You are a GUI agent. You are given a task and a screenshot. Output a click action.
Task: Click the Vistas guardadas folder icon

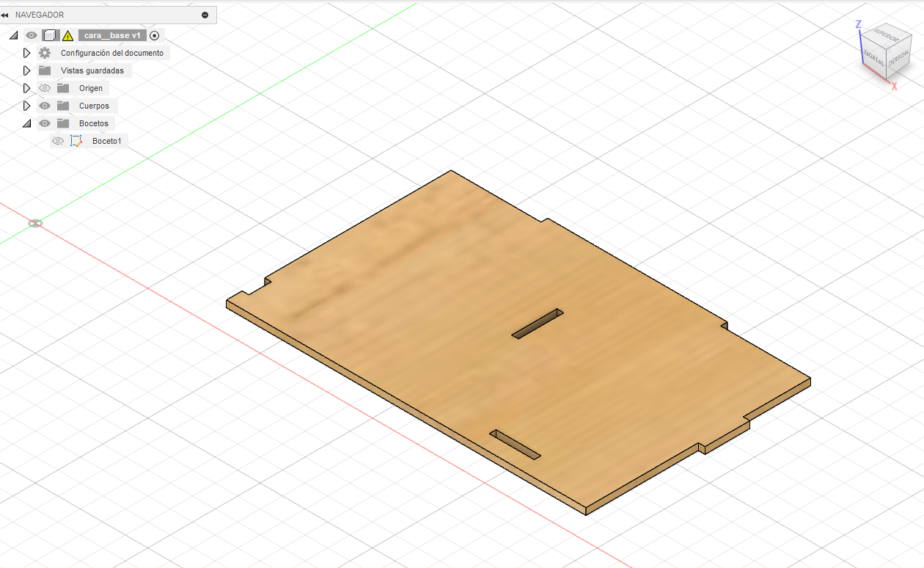point(45,70)
